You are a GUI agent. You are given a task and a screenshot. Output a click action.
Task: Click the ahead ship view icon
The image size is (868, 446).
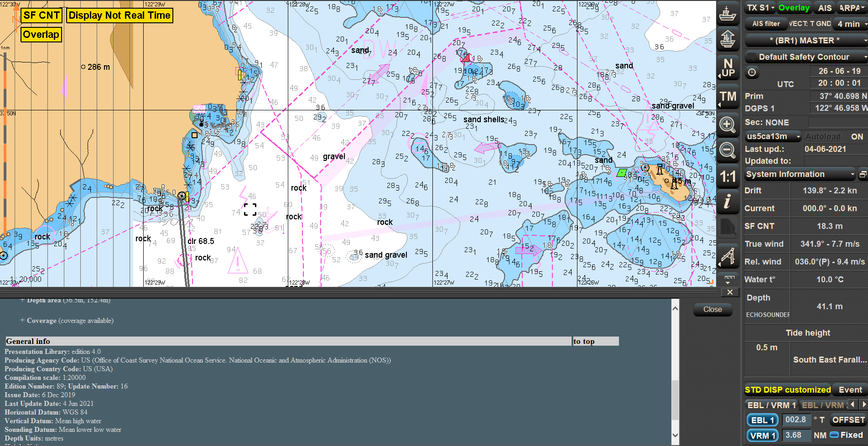point(728,38)
